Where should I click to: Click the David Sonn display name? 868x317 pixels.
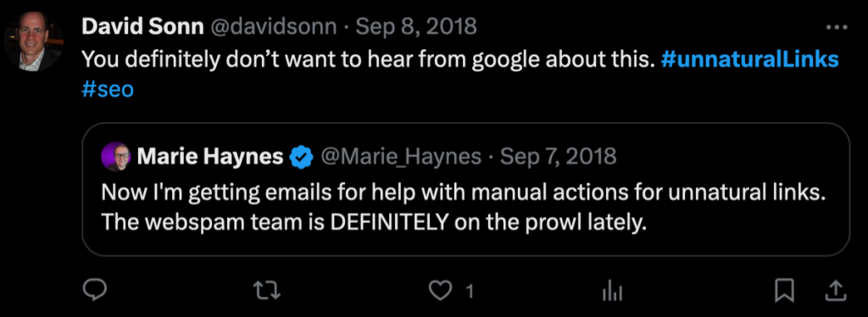pos(142,26)
